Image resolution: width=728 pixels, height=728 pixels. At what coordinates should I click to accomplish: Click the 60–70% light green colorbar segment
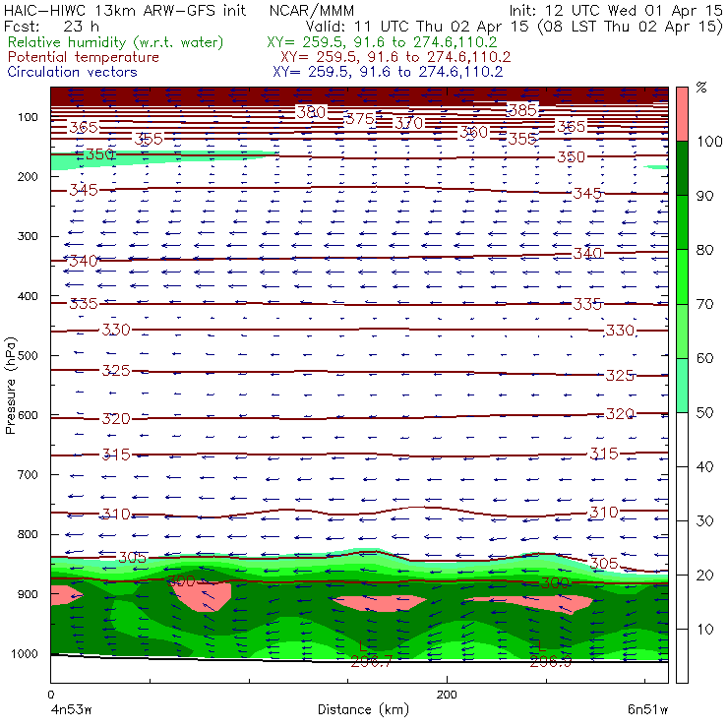[x=682, y=331]
